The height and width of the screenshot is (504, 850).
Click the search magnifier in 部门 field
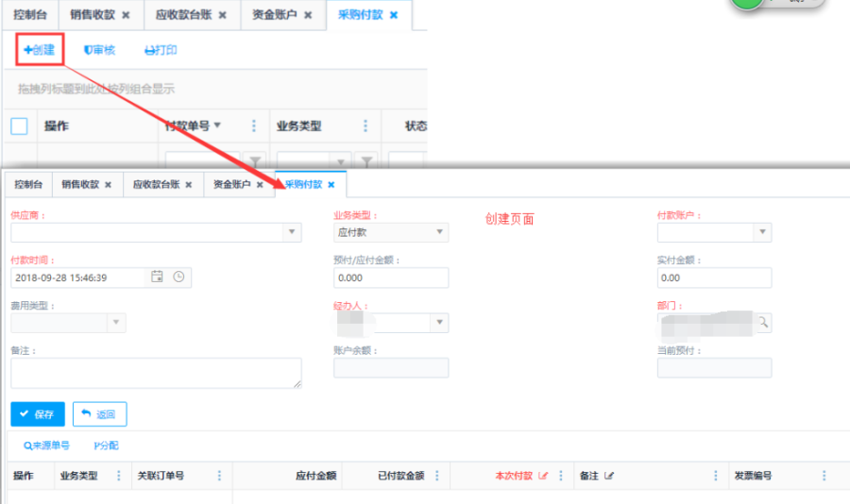point(762,323)
